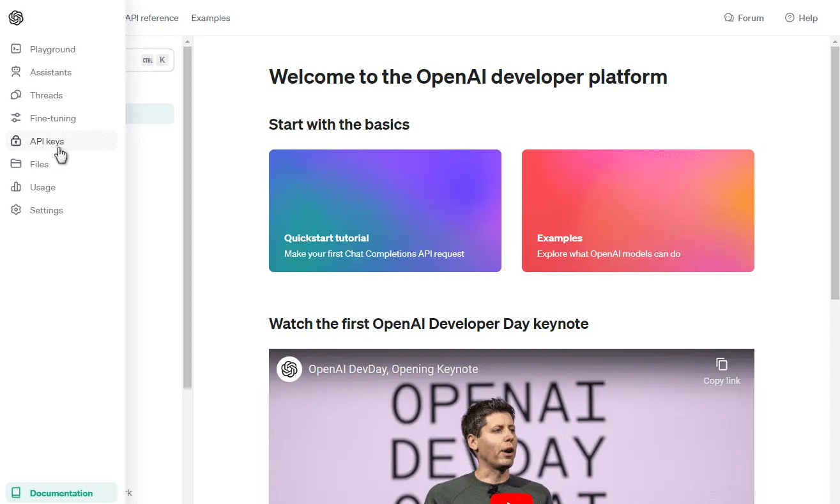Open the Threads menu item
The height and width of the screenshot is (504, 840).
(x=61, y=95)
